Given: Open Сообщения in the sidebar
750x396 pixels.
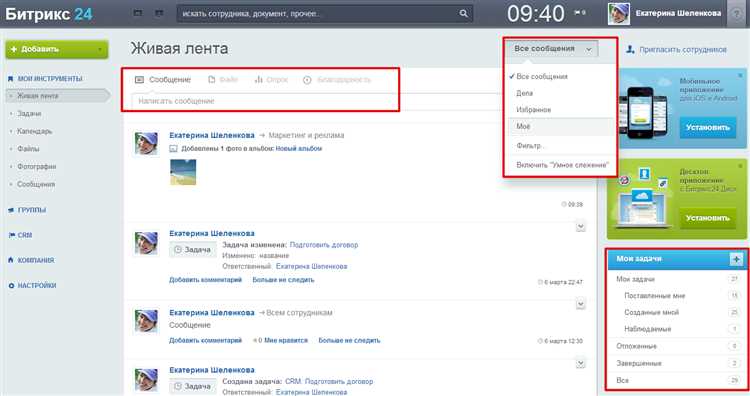Looking at the screenshot, I should pyautogui.click(x=36, y=184).
